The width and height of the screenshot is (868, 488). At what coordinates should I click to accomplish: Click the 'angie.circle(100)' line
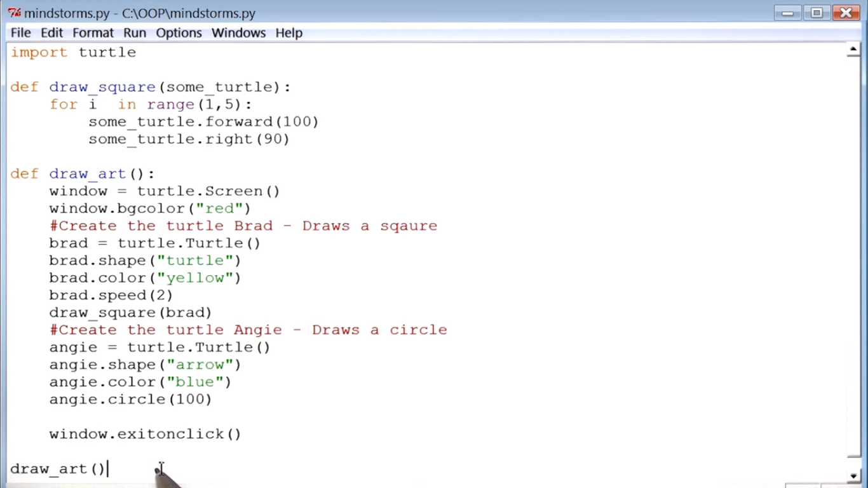(130, 400)
